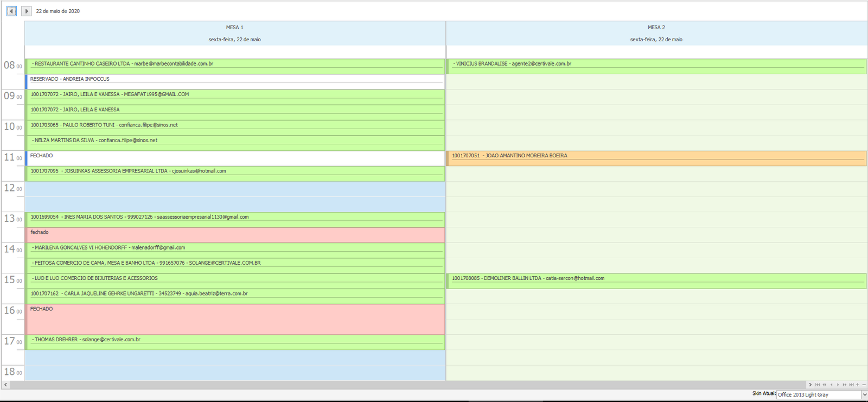Click the single next resource arrow
868x402 pixels.
click(838, 385)
